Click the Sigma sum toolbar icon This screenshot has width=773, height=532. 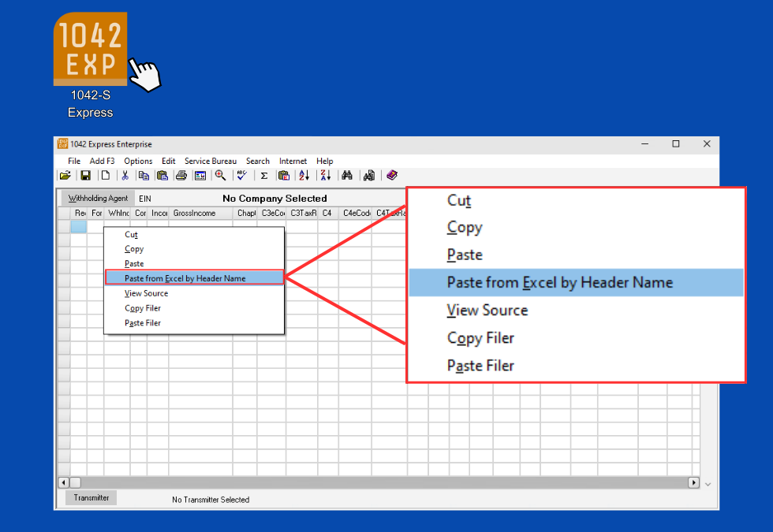tap(264, 176)
